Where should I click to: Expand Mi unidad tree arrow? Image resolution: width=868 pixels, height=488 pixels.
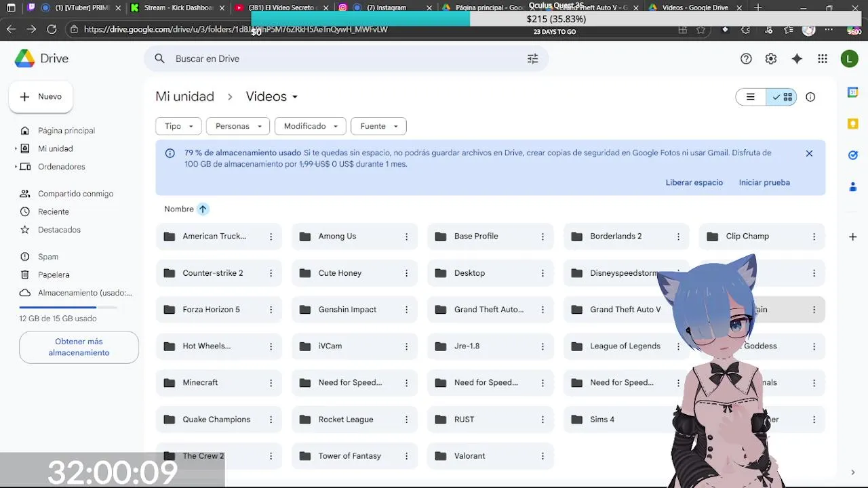(x=16, y=148)
